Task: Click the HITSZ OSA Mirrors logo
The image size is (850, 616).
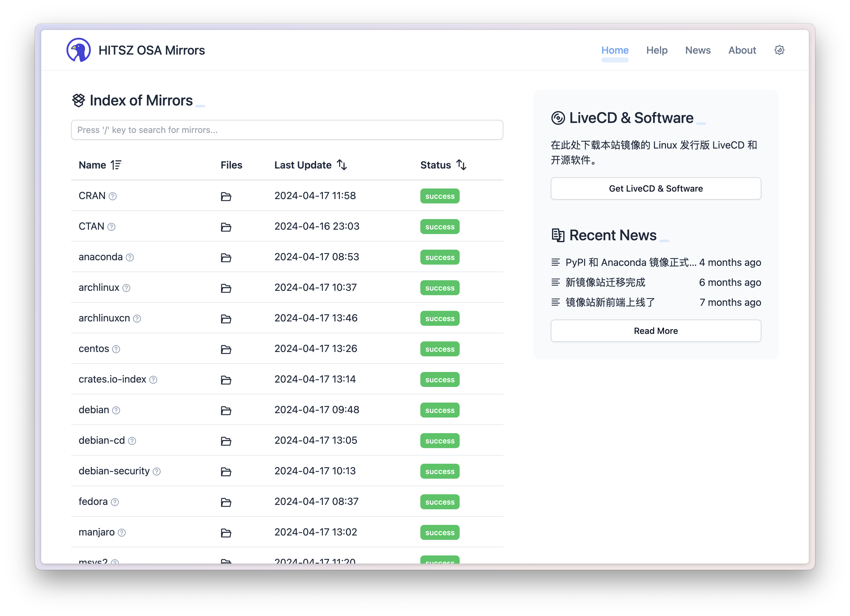Action: [79, 50]
